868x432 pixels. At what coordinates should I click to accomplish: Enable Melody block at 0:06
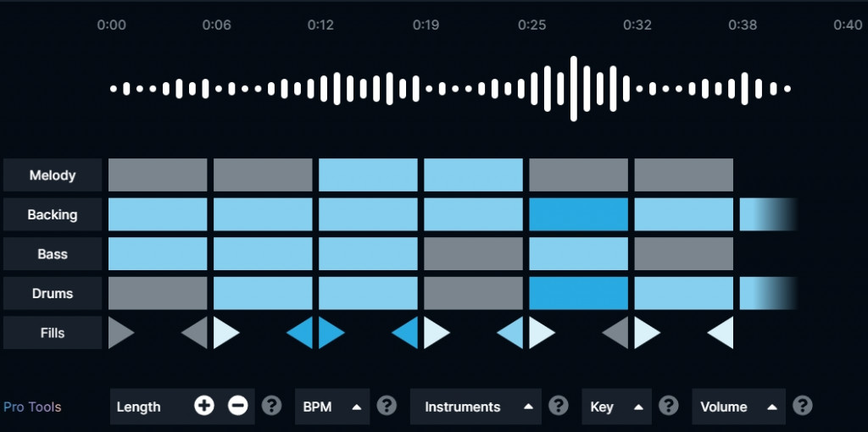(263, 174)
